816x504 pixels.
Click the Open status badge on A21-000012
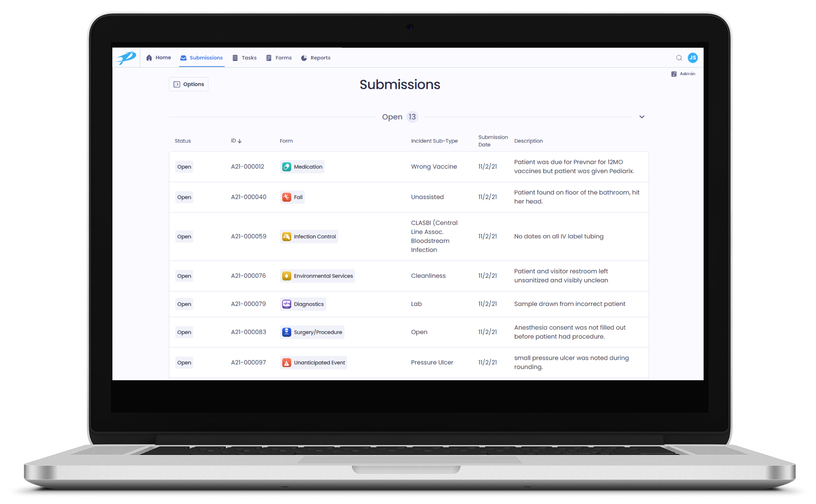point(184,167)
